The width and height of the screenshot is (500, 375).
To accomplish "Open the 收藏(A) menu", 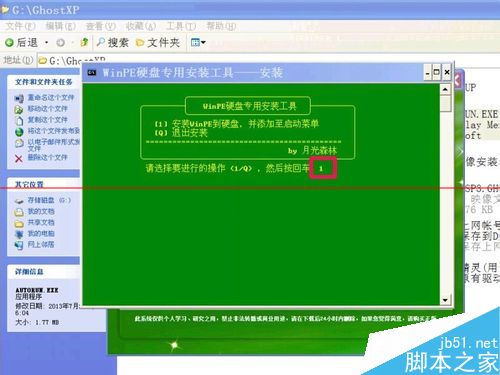I will tap(141, 26).
